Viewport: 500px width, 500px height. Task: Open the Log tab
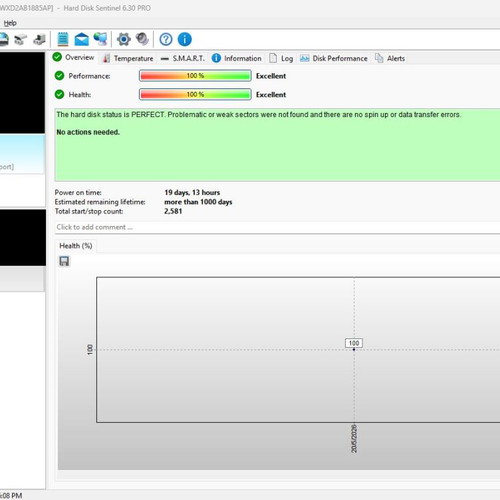[281, 58]
